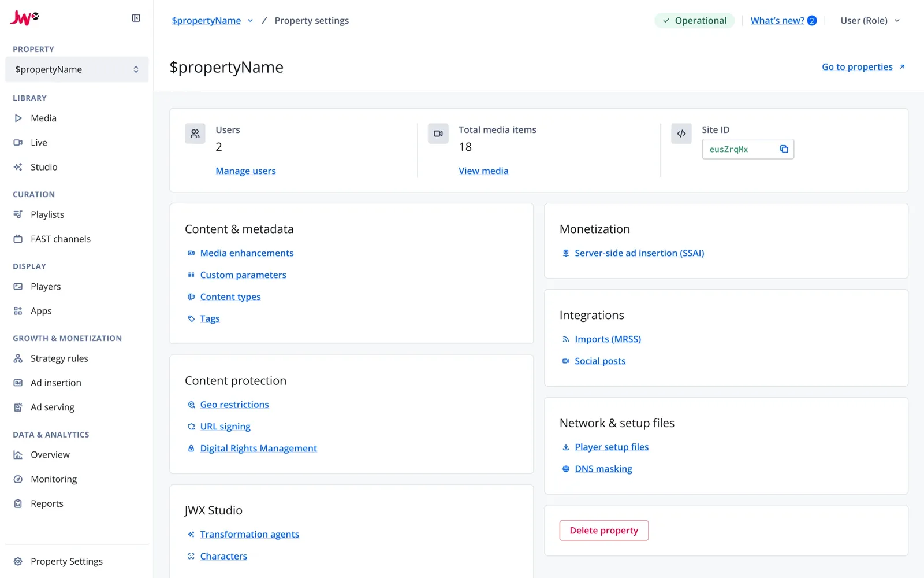Screen dimensions: 924x578
Task: Open Digital Rights Management link
Action: (x=258, y=449)
